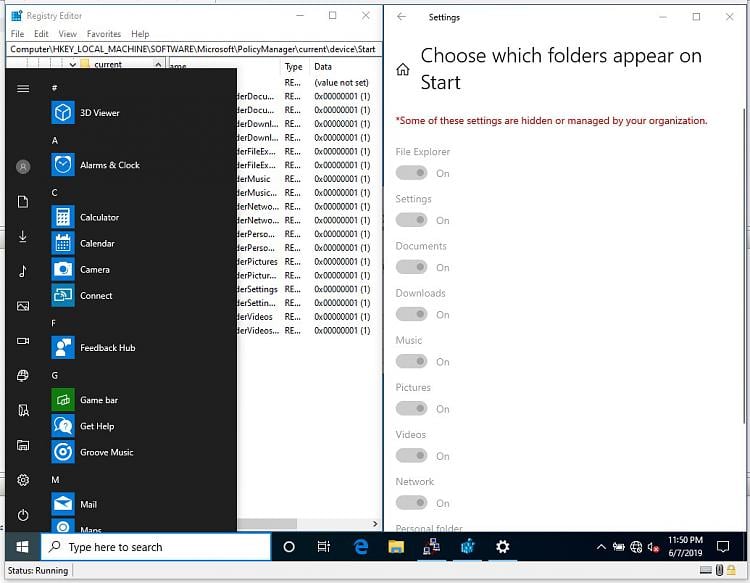Open File Explorer from taskbar
750x583 pixels.
396,547
